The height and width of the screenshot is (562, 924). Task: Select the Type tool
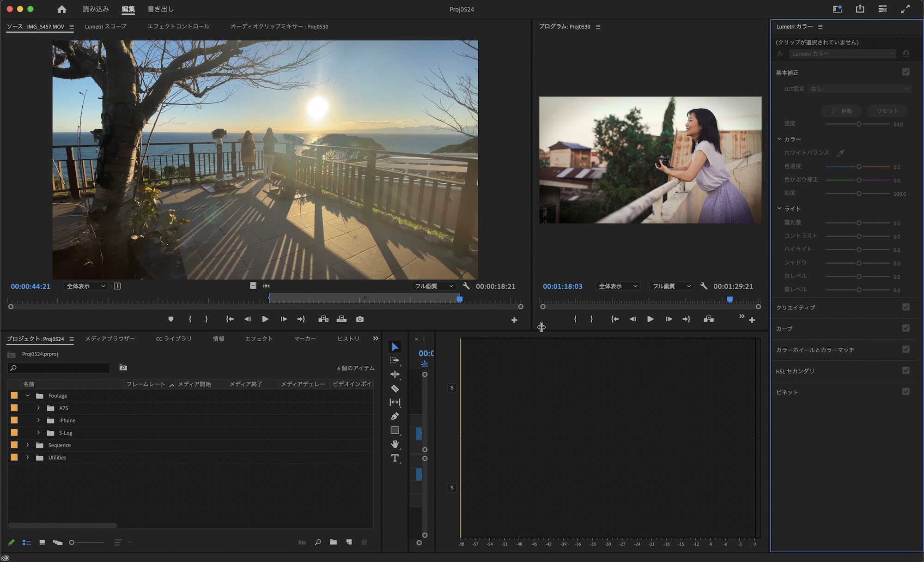pos(395,458)
